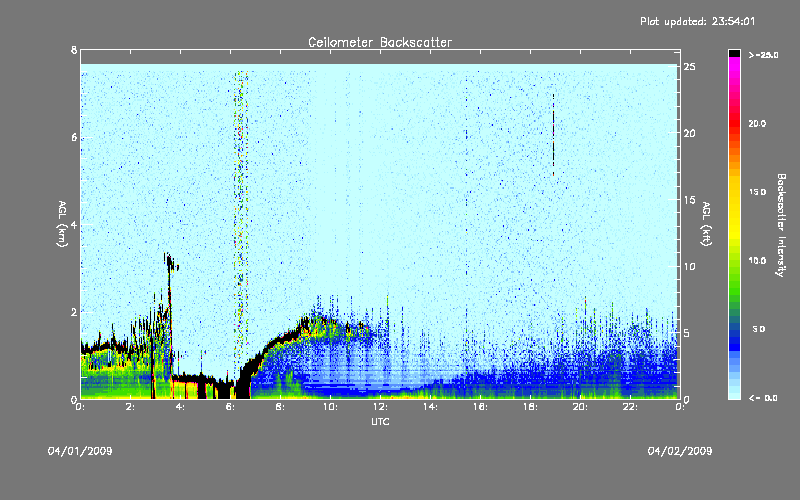Viewport: 800px width, 500px height.
Task: Pick the black top segment of the colorbar
Action: [734, 53]
